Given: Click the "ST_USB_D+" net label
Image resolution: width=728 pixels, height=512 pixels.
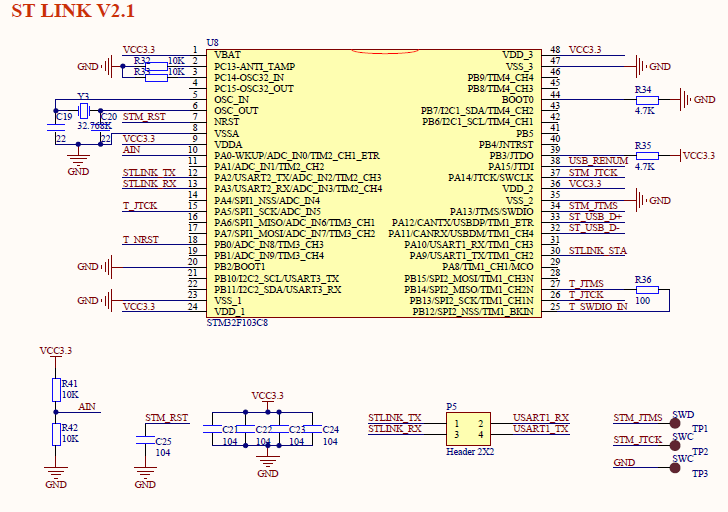Looking at the screenshot, I should coord(595,217).
